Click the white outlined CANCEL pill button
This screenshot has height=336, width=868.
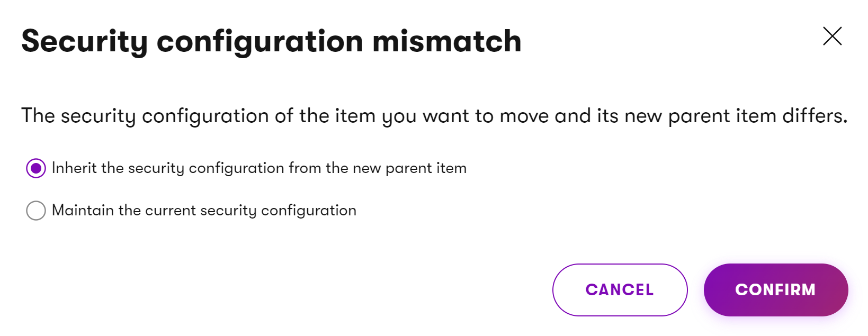click(620, 290)
